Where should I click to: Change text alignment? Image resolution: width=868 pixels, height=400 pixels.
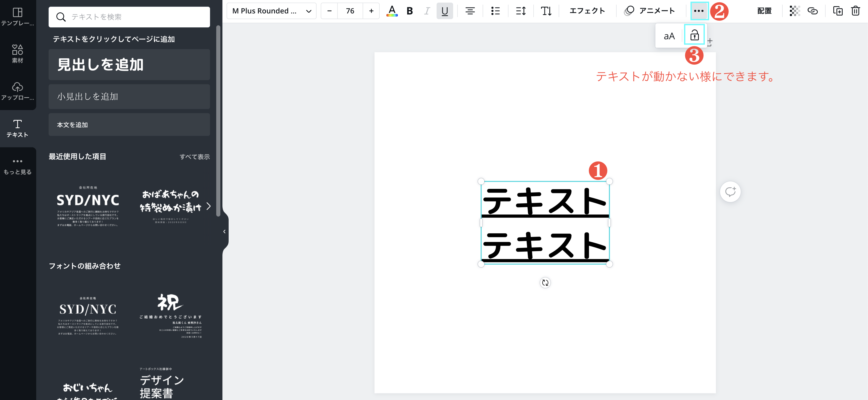pos(470,11)
